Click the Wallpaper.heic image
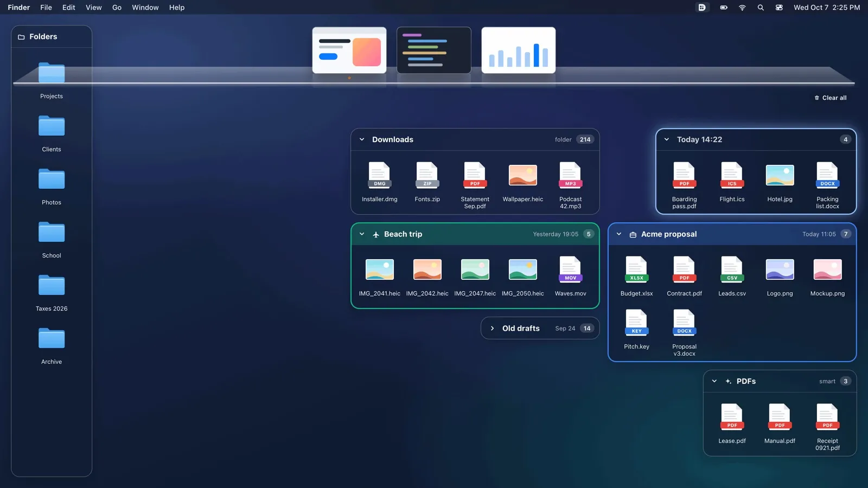Screen dimensions: 868x488 522,175
